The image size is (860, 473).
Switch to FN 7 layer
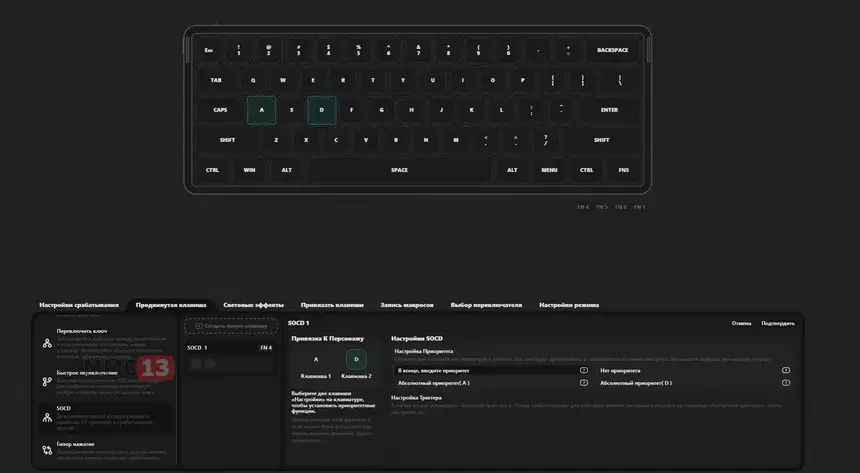click(x=640, y=207)
